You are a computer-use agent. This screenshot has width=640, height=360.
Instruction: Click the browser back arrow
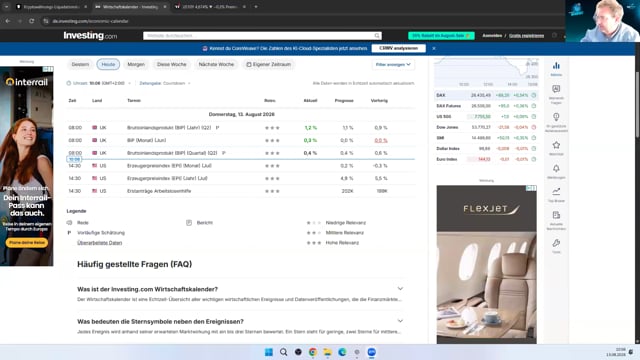[8, 21]
